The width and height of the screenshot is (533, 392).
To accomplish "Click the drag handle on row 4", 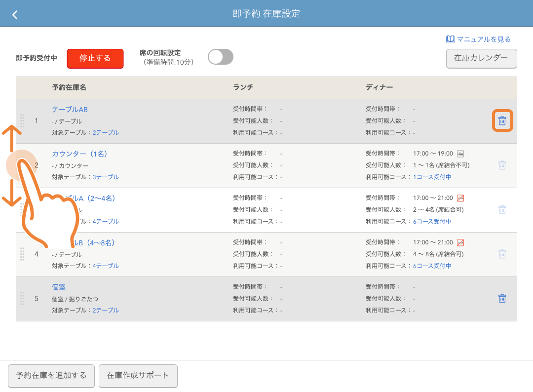I will (22, 254).
